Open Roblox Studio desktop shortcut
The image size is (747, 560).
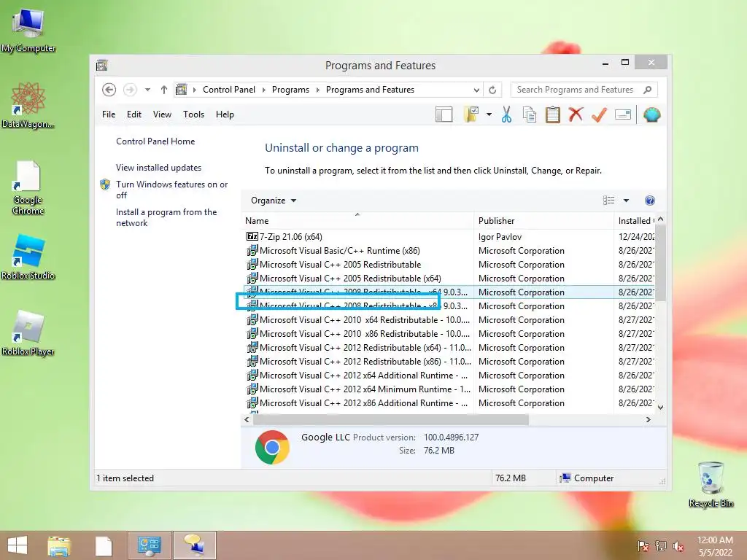point(28,257)
